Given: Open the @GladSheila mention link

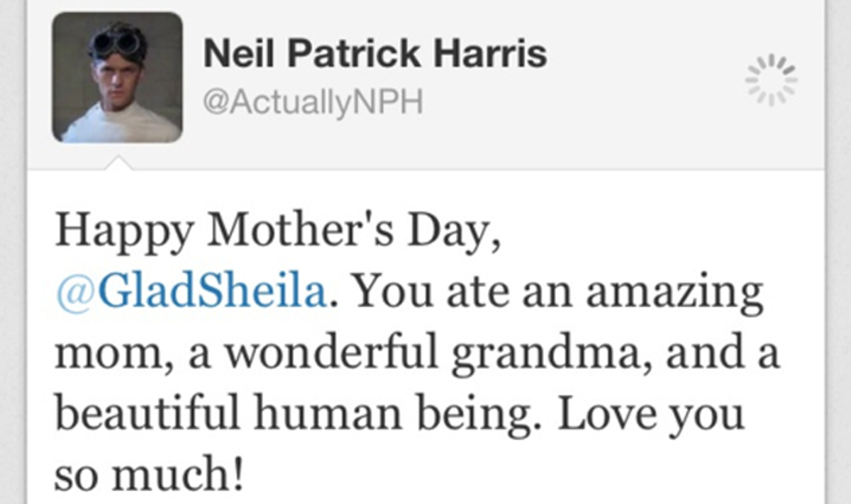Looking at the screenshot, I should pyautogui.click(x=191, y=293).
